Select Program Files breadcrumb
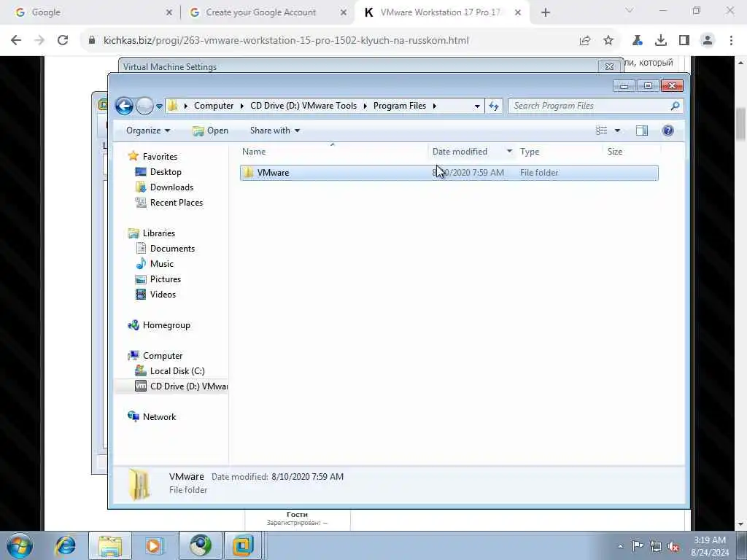The image size is (747, 560). coord(400,106)
